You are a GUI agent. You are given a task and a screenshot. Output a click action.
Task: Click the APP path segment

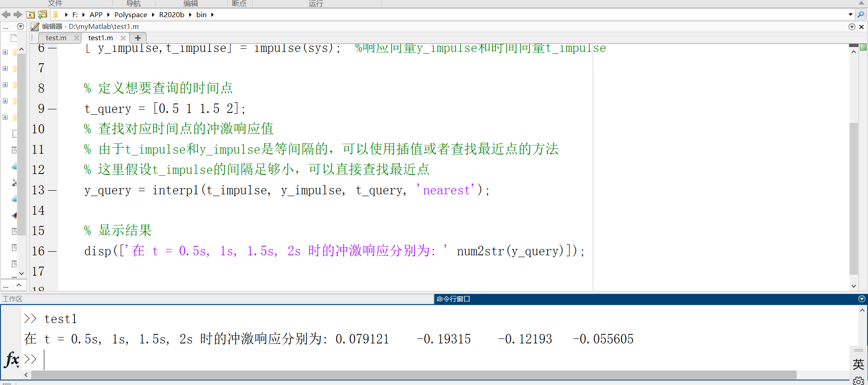[x=96, y=14]
